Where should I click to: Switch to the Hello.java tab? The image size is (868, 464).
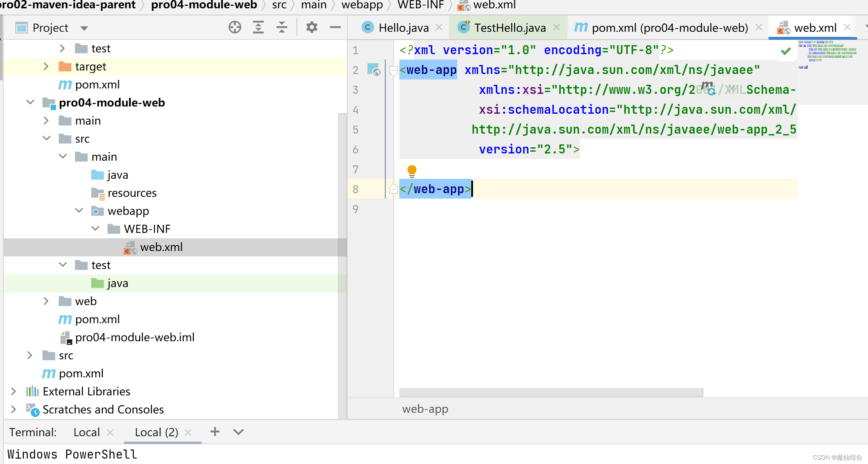(404, 27)
